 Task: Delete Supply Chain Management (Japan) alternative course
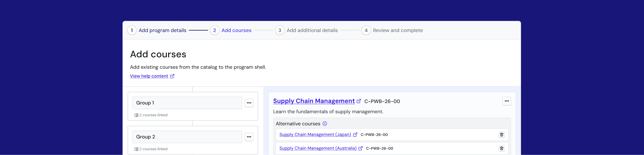(x=502, y=134)
